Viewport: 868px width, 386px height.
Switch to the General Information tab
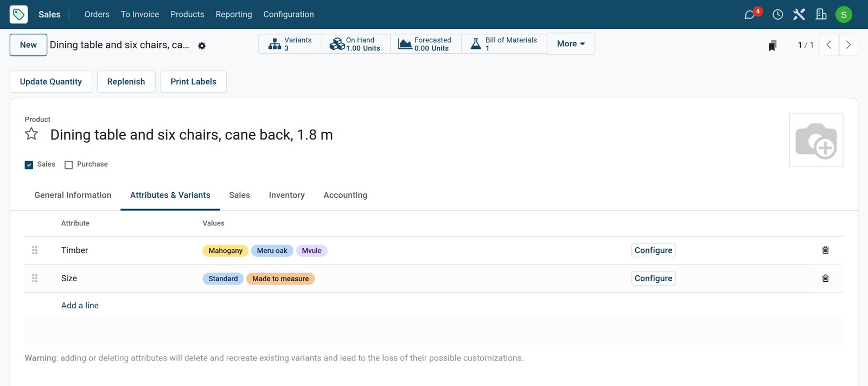73,195
